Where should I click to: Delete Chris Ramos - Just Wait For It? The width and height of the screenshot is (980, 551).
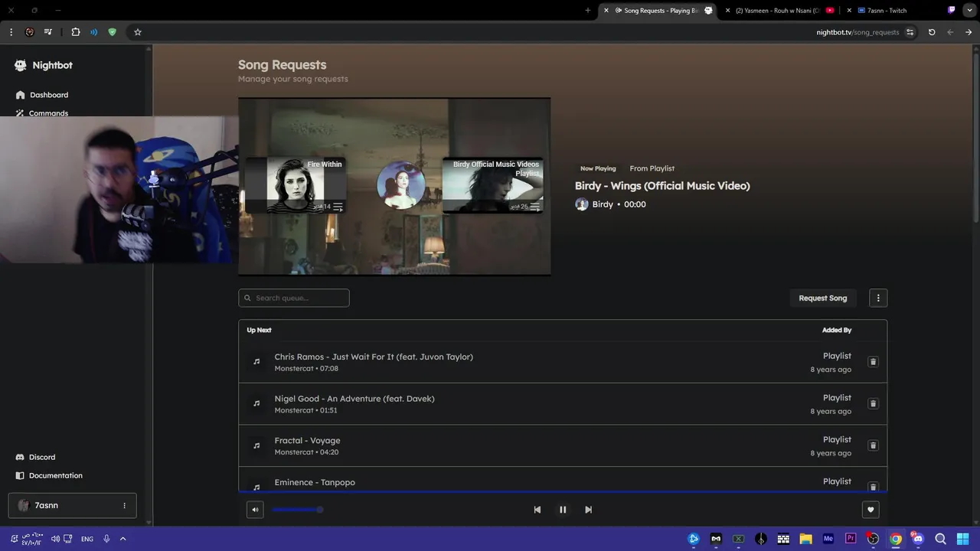[873, 362]
